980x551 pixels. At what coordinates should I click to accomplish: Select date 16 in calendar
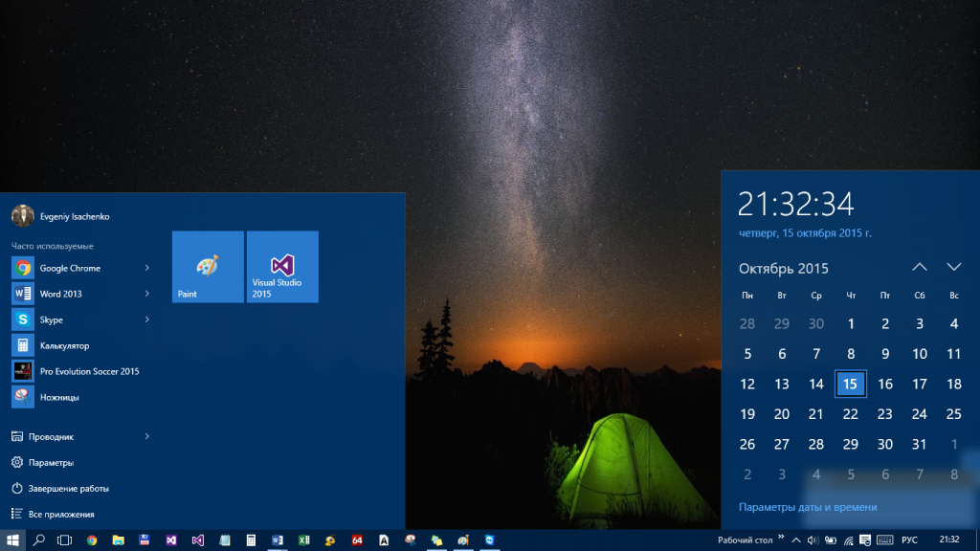[x=885, y=384]
